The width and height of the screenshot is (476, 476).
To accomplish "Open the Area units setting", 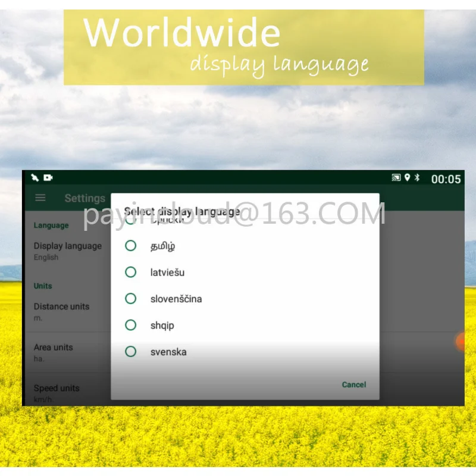I will (68, 352).
